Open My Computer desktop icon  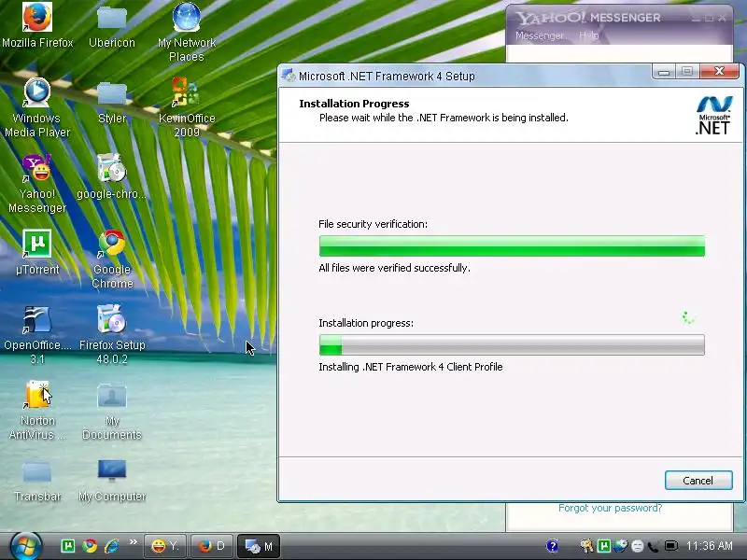pyautogui.click(x=112, y=480)
